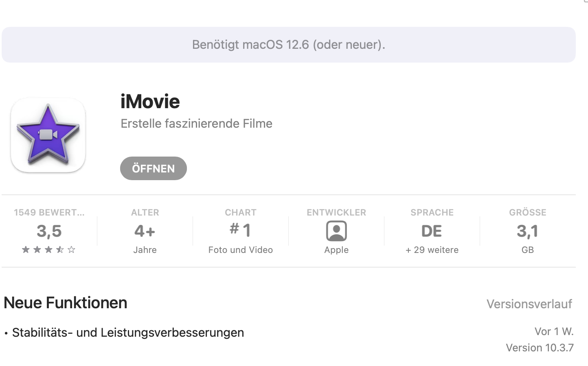Screen dimensions: 588x366
Task: Click the Version 10.3.7 text
Action: point(540,348)
